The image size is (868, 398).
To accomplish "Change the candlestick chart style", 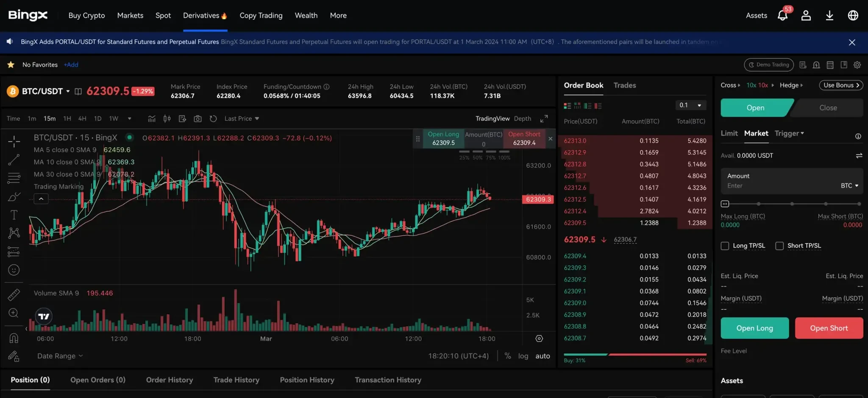I will coord(167,119).
